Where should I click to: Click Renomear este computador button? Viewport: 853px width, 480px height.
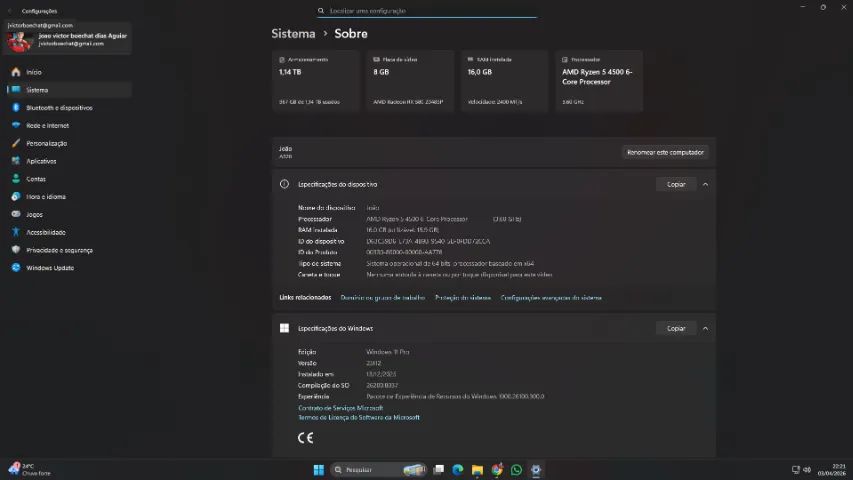tap(665, 152)
